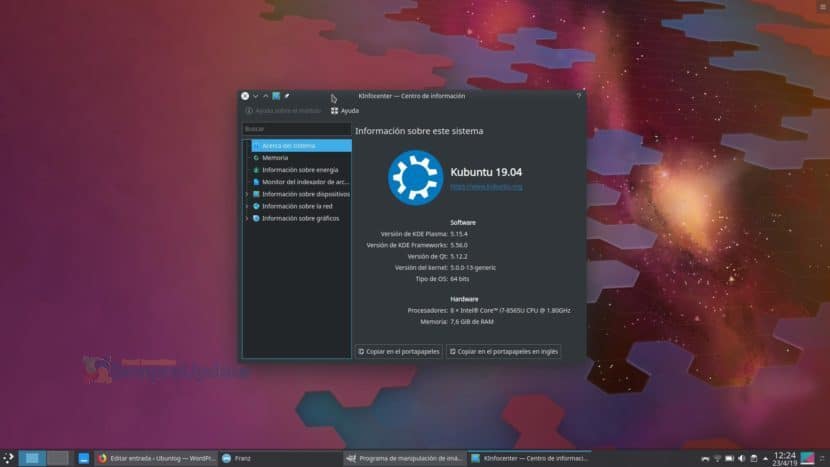Viewport: 830px width, 467px height.
Task: Open 'Información sobre energía' module
Action: coord(300,170)
